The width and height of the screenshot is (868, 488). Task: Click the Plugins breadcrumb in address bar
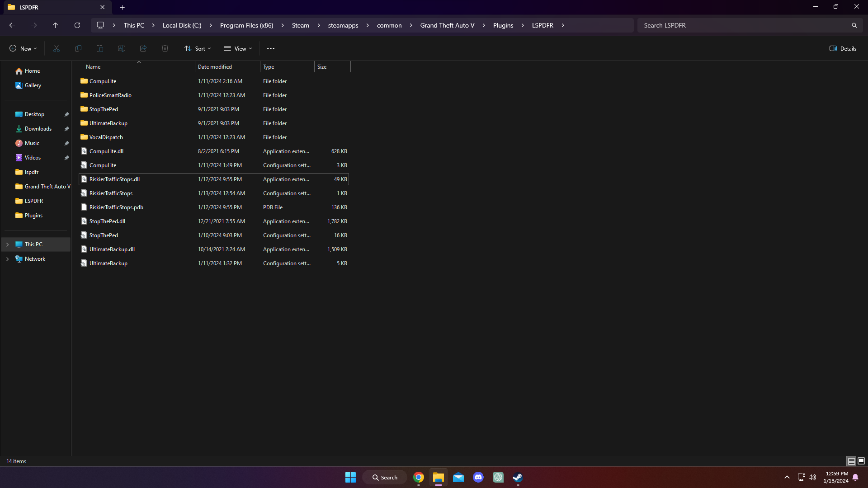pos(503,25)
